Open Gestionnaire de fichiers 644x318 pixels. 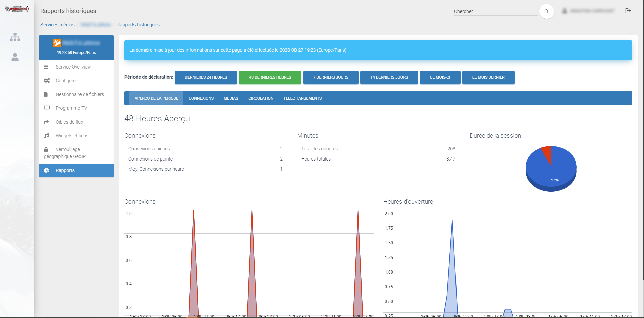coord(76,94)
